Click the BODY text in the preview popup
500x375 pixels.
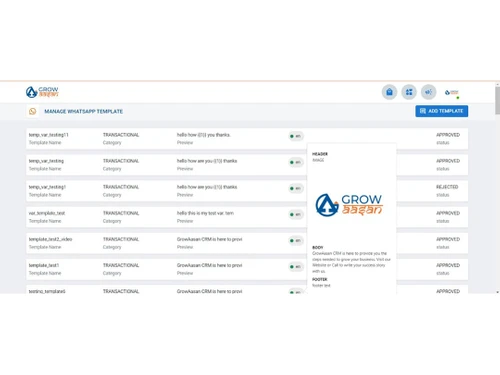click(351, 262)
